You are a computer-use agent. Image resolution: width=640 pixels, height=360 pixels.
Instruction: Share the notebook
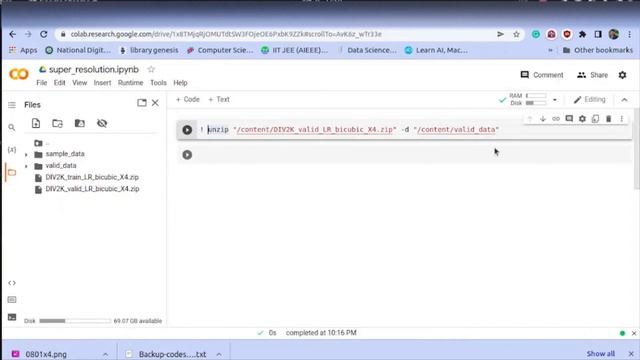pyautogui.click(x=592, y=75)
